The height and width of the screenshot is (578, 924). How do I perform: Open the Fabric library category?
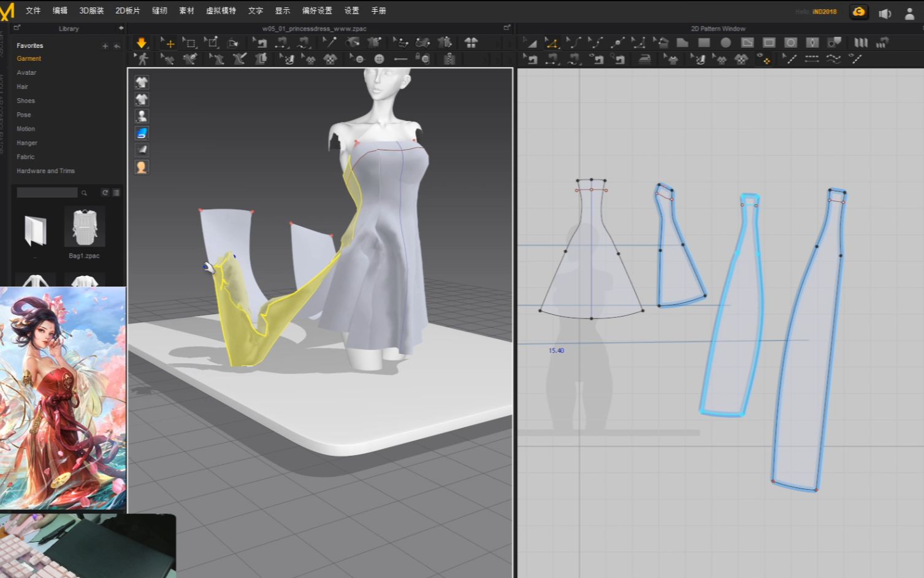(x=25, y=156)
